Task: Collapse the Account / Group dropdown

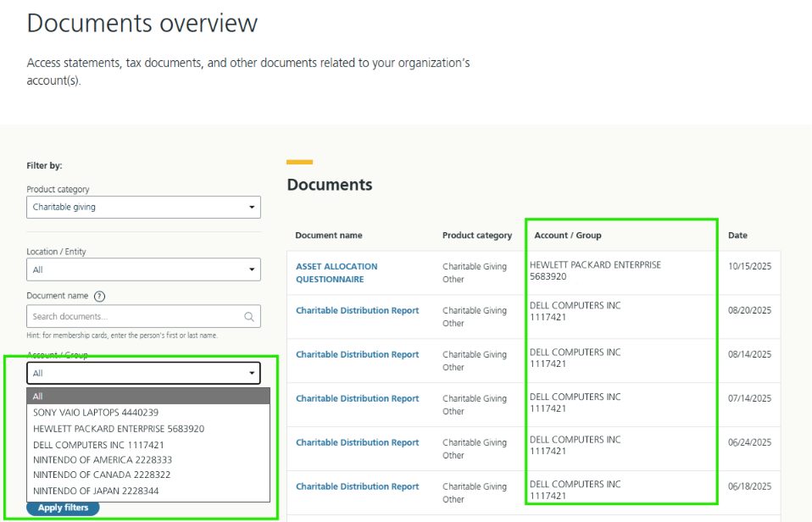Action: [143, 373]
